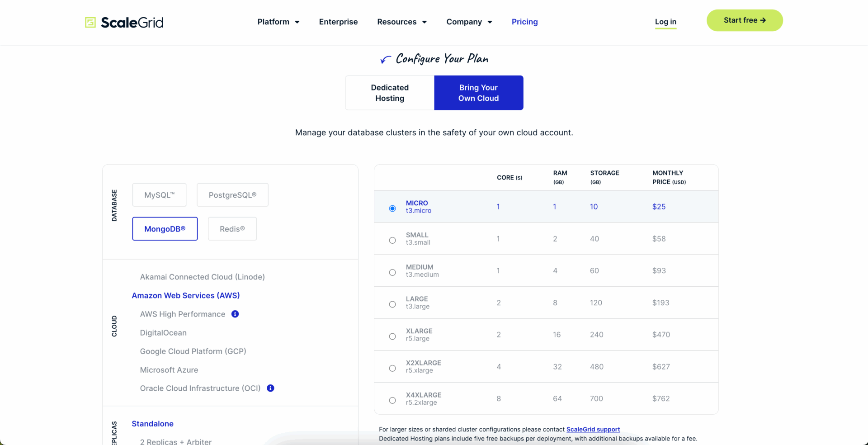This screenshot has height=445, width=868.
Task: Go to the Enterprise page
Action: coord(338,22)
